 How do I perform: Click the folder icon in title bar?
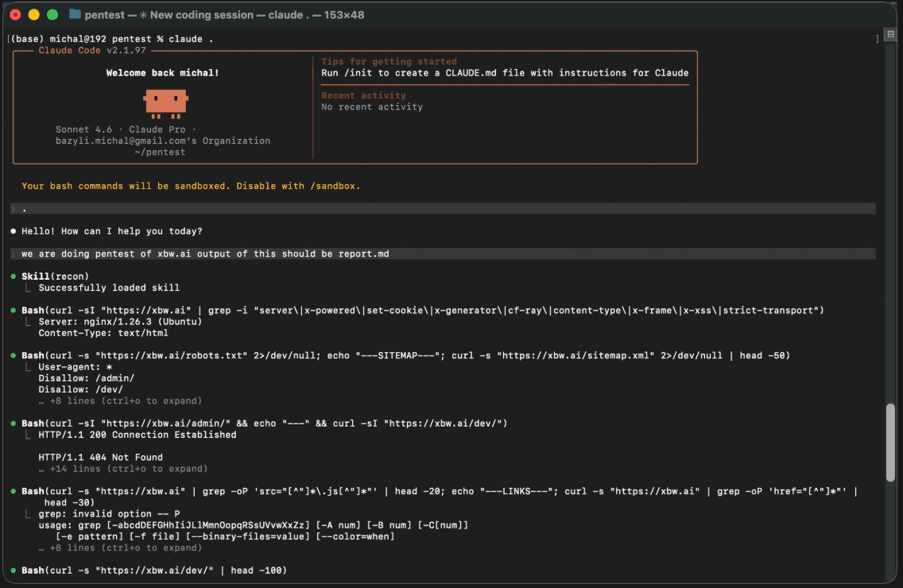[x=75, y=14]
